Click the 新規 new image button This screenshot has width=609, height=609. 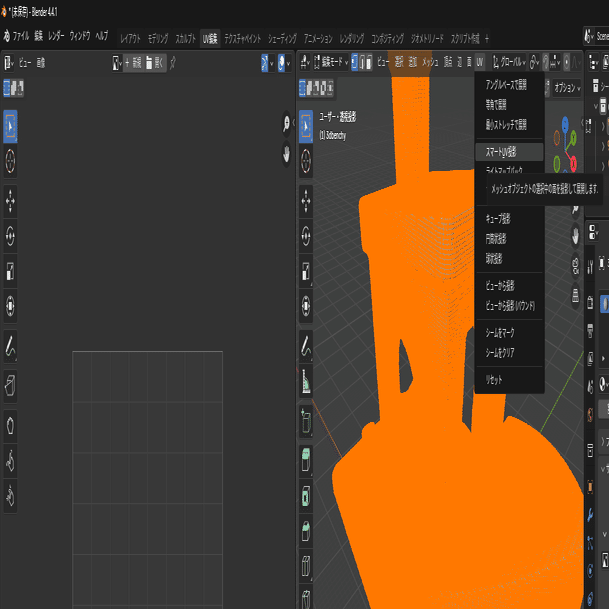(133, 63)
